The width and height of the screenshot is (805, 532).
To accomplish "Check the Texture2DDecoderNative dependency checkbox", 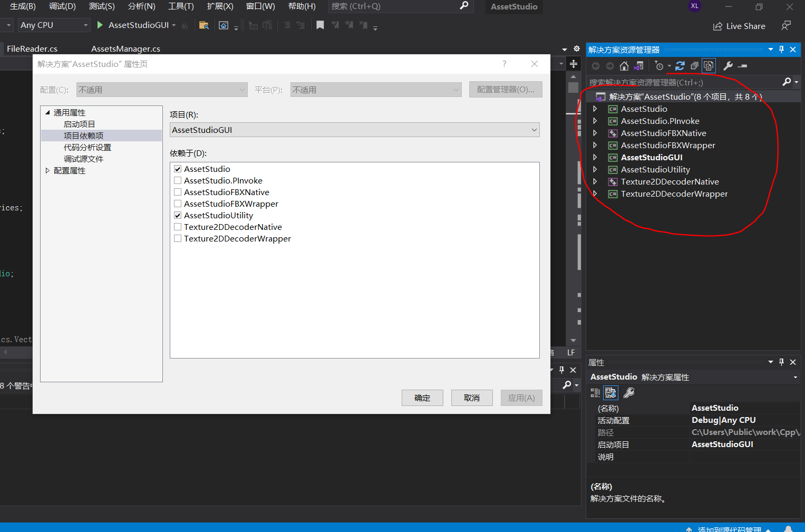I will point(178,227).
